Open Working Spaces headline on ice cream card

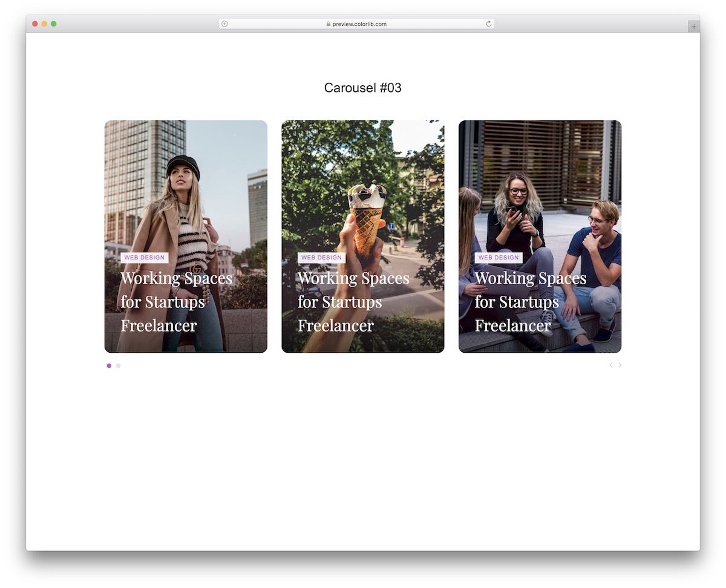pyautogui.click(x=353, y=302)
